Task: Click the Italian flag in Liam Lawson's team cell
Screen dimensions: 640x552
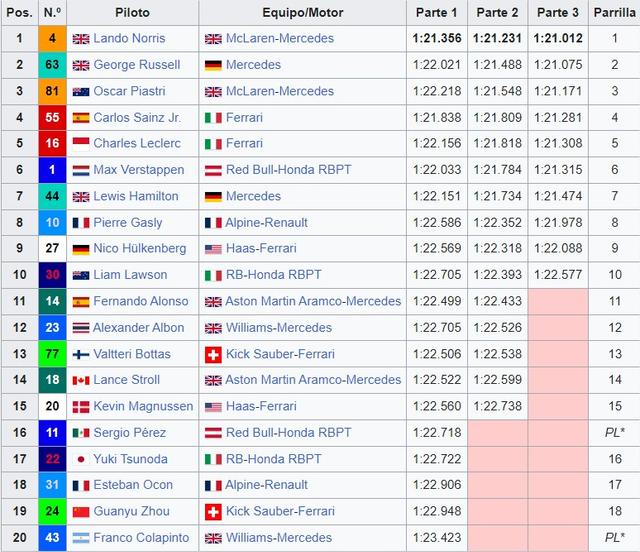Action: 213,276
